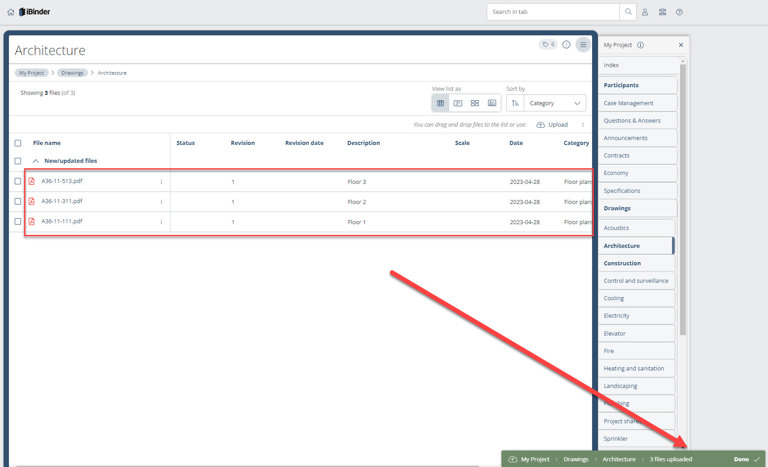
Task: Click the search magnifier icon
Action: tap(628, 12)
